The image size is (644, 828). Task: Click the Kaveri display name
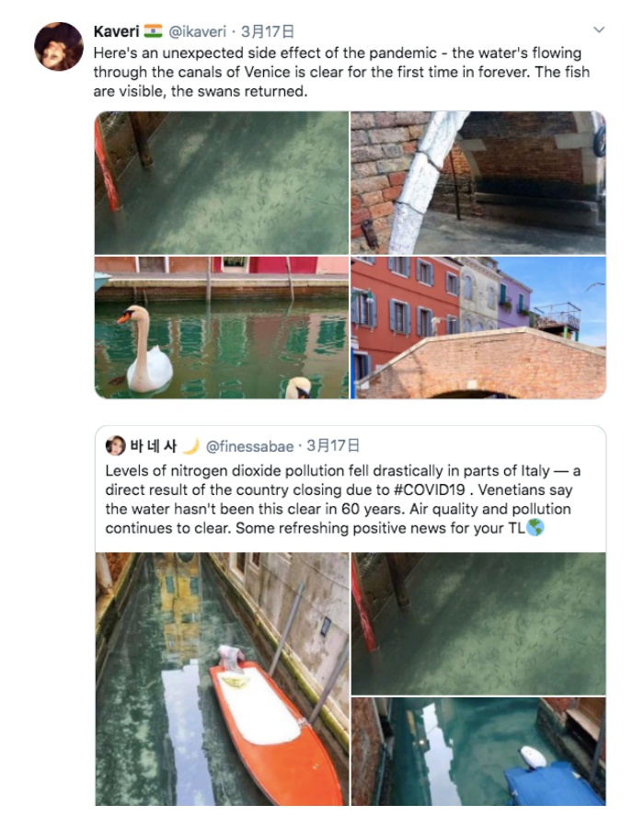pos(116,31)
